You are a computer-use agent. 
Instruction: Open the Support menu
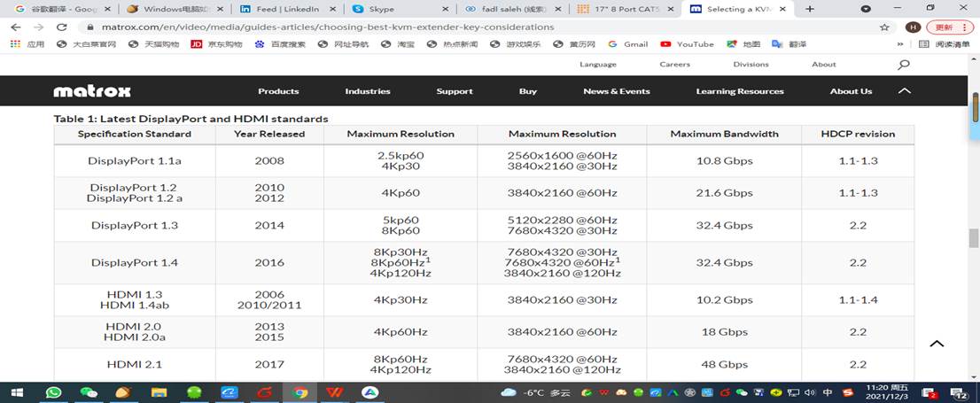(x=455, y=91)
